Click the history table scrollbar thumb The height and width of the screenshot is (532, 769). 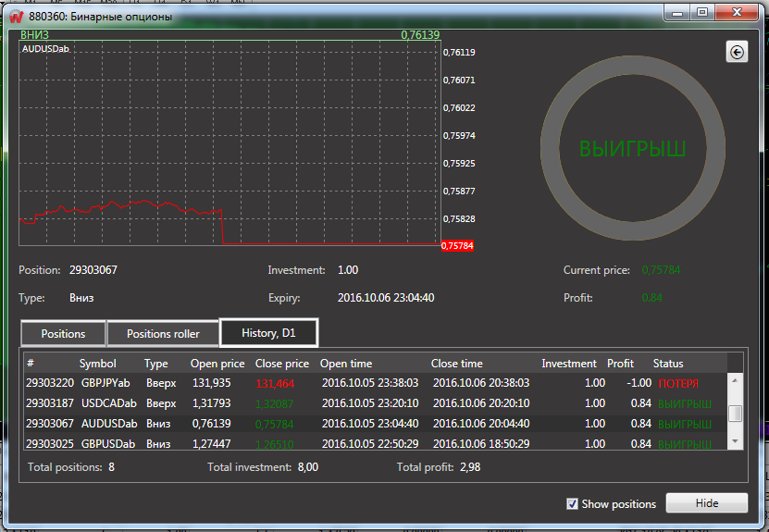735,413
